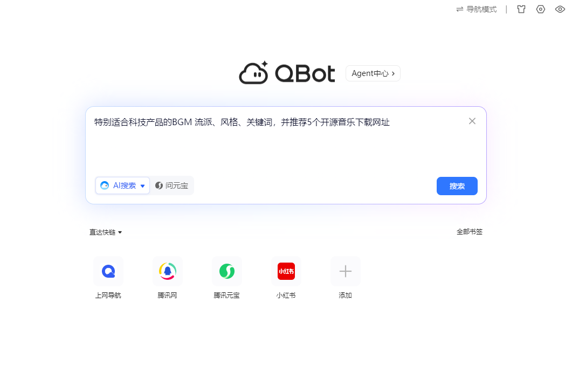This screenshot has width=572, height=392.
Task: Select the 问元宝 option
Action: coord(172,185)
